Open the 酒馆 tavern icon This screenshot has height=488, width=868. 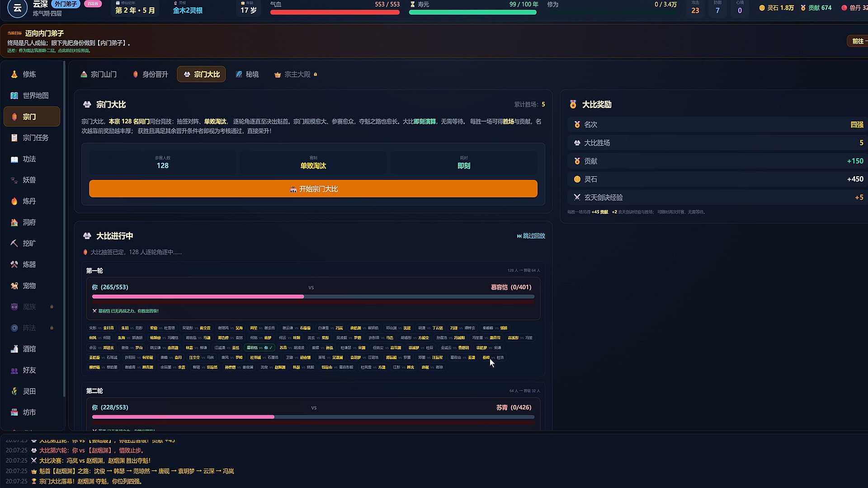pyautogui.click(x=14, y=349)
